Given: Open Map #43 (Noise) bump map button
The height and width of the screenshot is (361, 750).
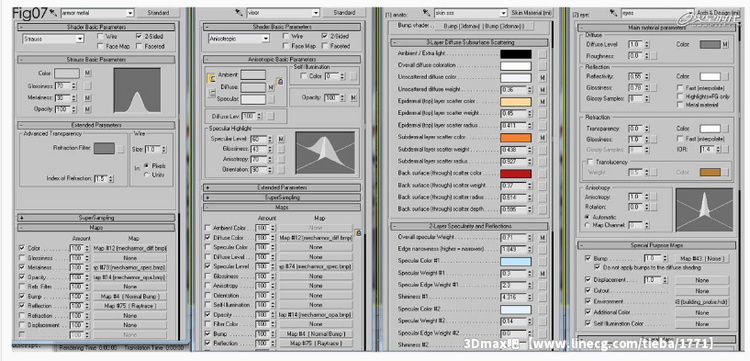Looking at the screenshot, I should click(x=702, y=258).
